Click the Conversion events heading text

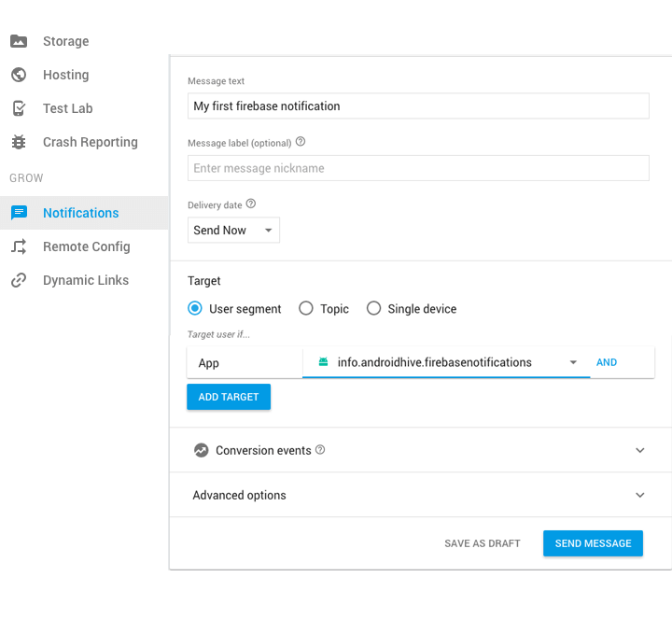click(263, 450)
